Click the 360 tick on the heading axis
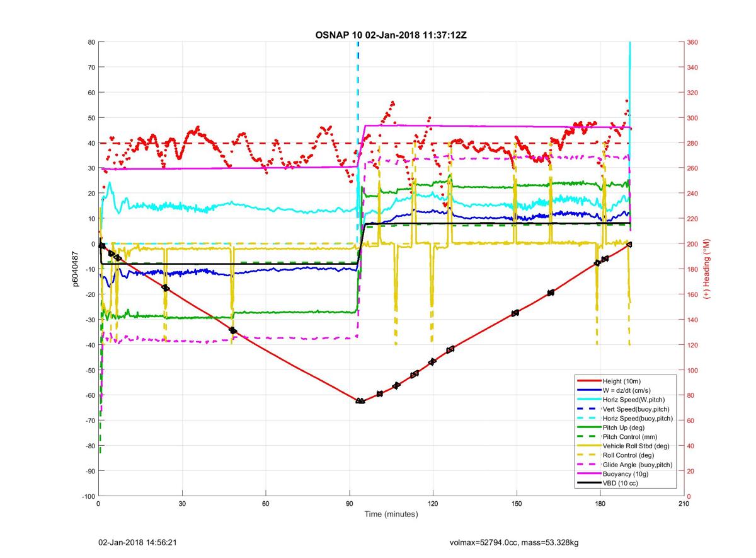The height and width of the screenshot is (558, 756). point(692,42)
